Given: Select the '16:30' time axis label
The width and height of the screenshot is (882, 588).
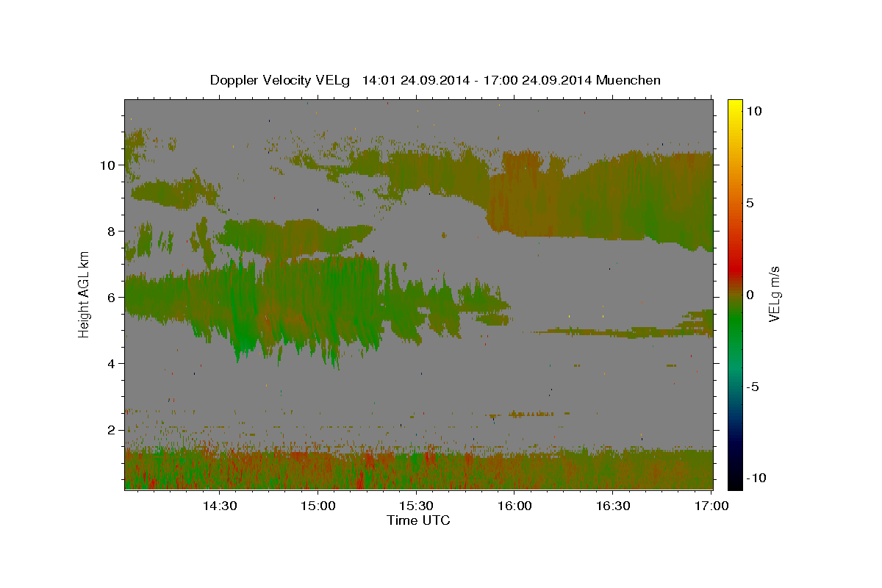Looking at the screenshot, I should pos(613,506).
